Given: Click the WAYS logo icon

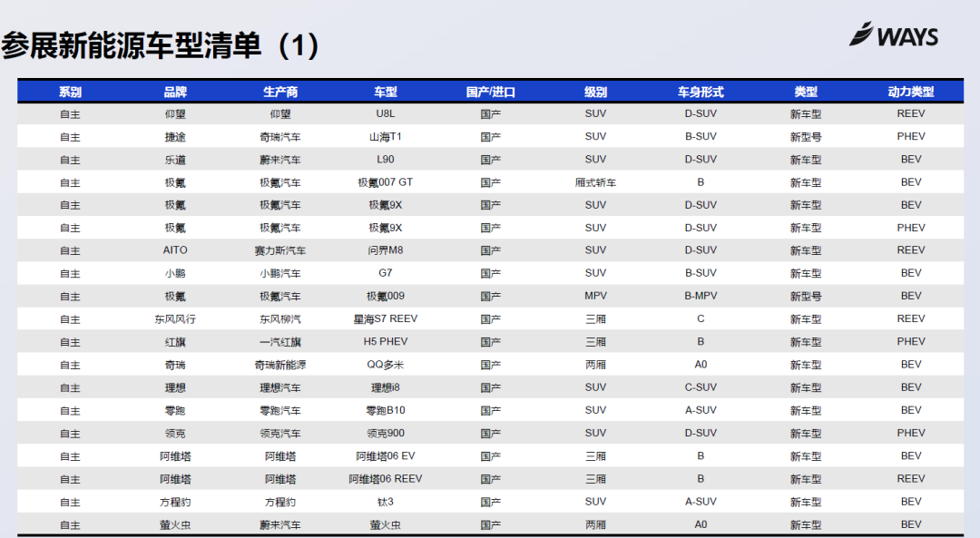Looking at the screenshot, I should tap(862, 34).
